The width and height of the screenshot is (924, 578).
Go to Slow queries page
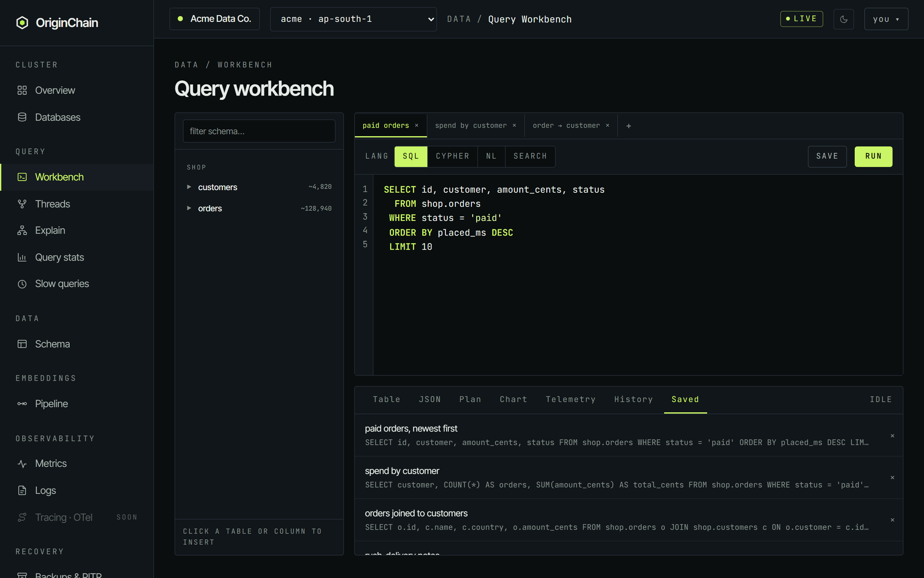[77, 284]
